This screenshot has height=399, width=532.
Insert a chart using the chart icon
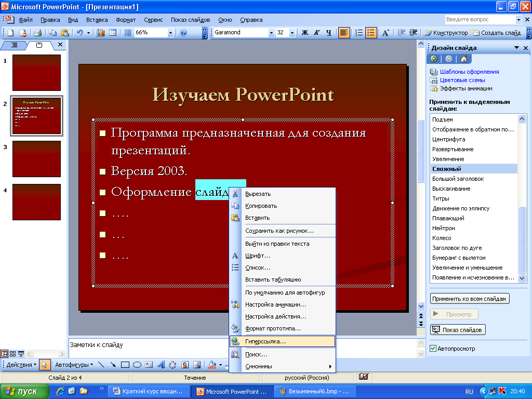click(101, 33)
